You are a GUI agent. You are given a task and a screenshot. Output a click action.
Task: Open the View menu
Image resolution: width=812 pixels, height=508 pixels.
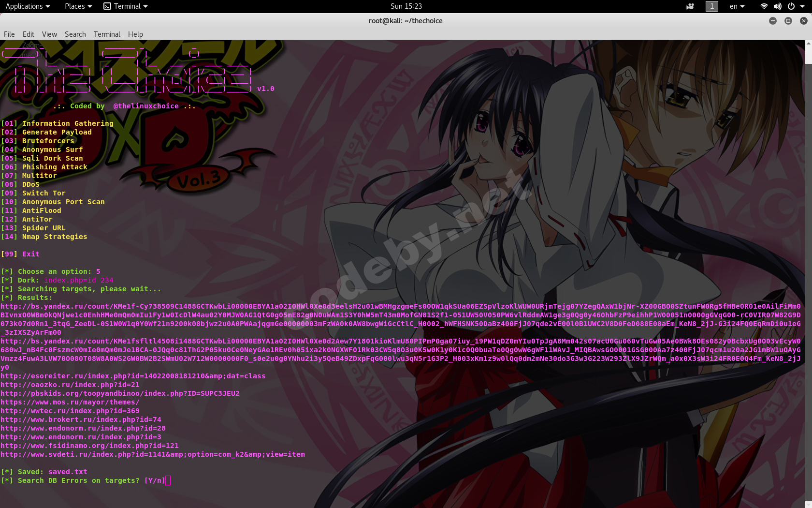49,34
